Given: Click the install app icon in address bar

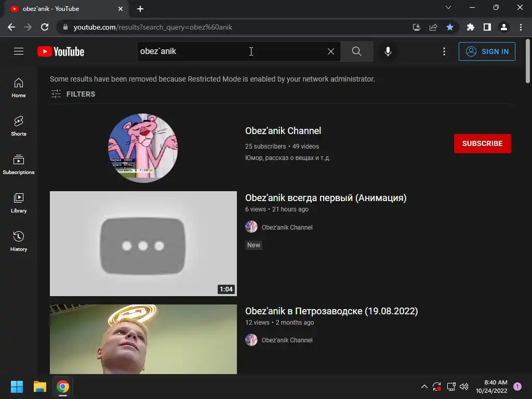Looking at the screenshot, I should [416, 27].
